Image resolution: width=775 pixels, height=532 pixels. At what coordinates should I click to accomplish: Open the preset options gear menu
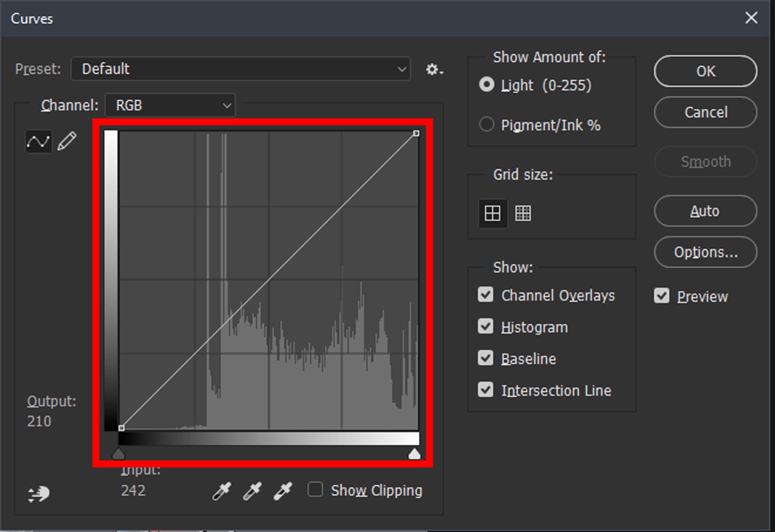[x=434, y=70]
